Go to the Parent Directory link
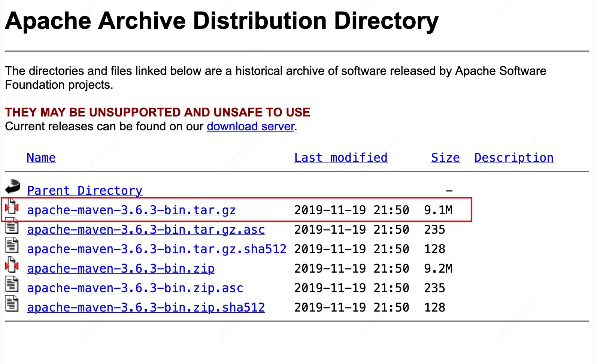 (85, 191)
